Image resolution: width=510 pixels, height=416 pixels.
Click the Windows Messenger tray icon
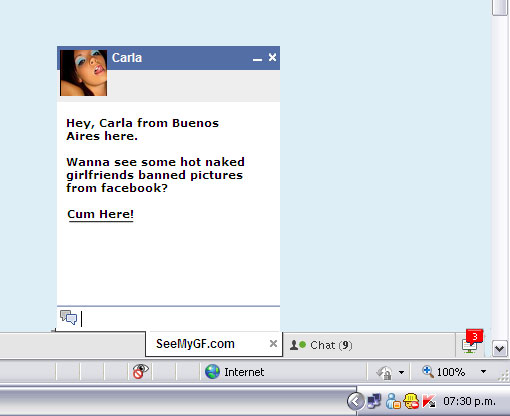pyautogui.click(x=393, y=401)
